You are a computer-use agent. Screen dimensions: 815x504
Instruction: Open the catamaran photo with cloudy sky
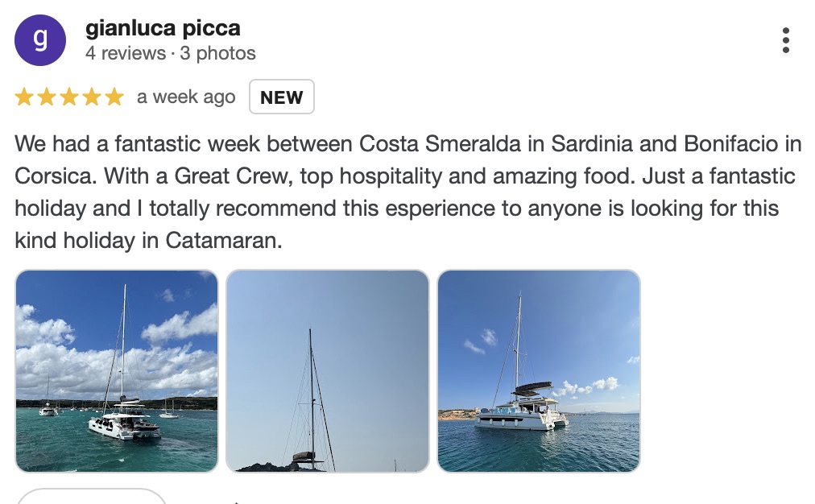[x=117, y=370]
